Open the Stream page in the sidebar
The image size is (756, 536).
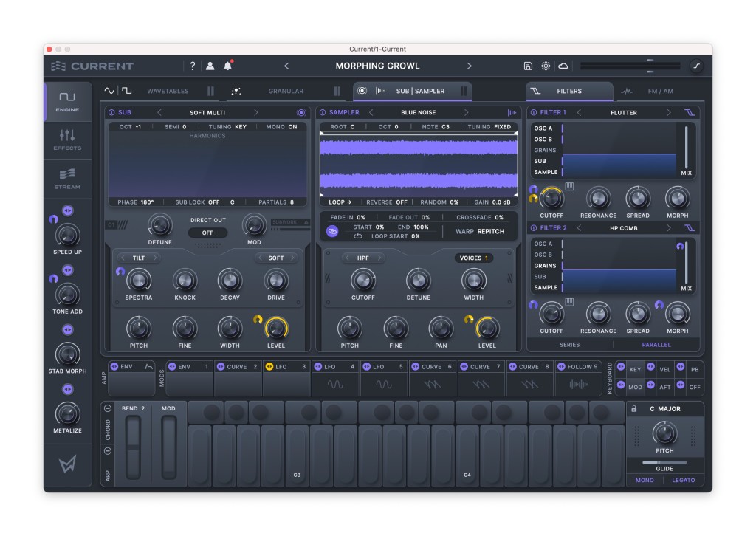coord(67,178)
